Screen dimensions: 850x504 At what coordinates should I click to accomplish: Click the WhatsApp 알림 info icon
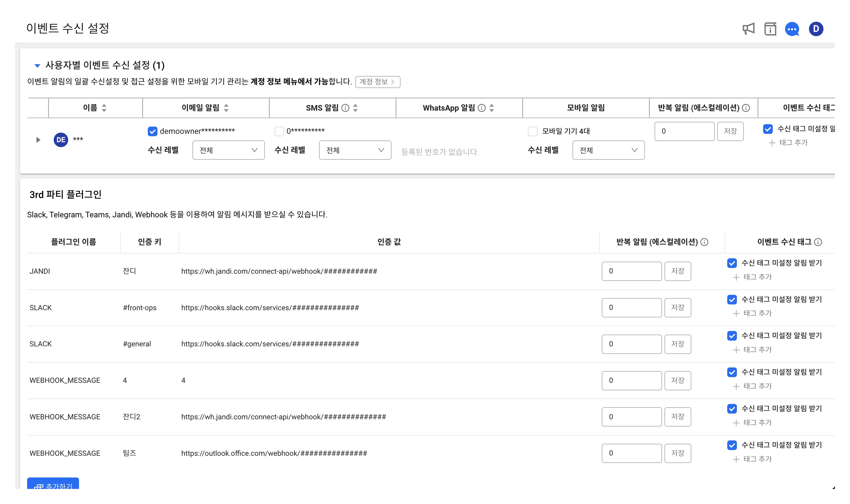(x=482, y=108)
